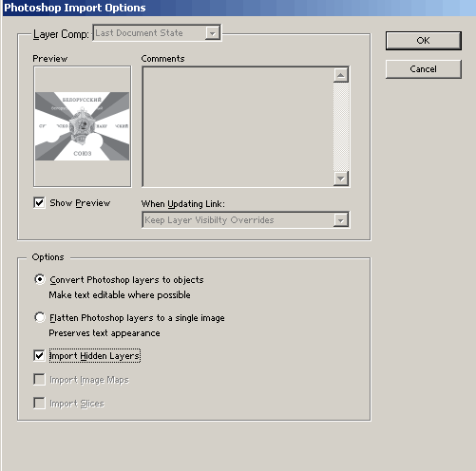The height and width of the screenshot is (471, 476).
Task: Click the 'When Updating Link:' label
Action: click(183, 204)
